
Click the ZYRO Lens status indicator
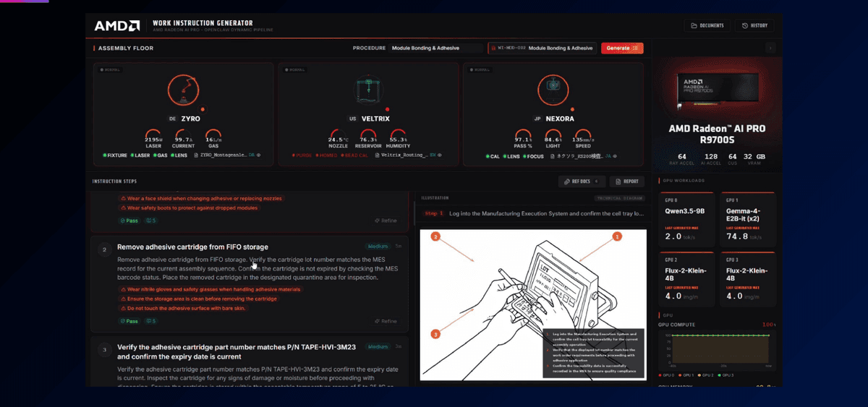[x=178, y=155]
